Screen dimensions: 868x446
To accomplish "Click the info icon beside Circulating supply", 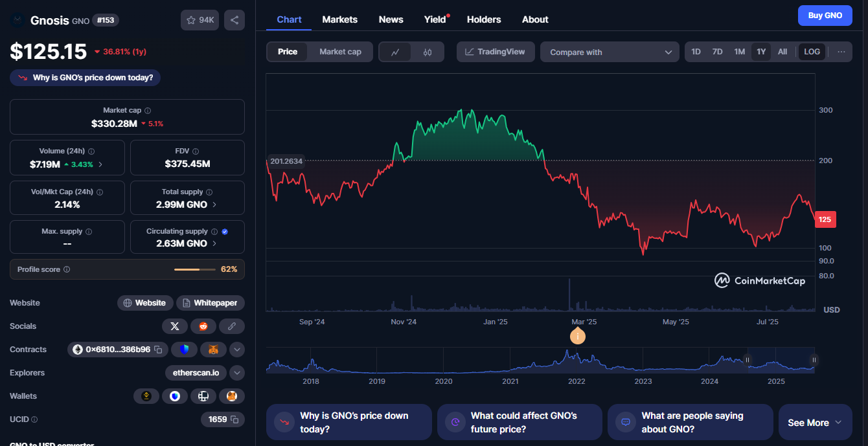I will click(x=214, y=232).
